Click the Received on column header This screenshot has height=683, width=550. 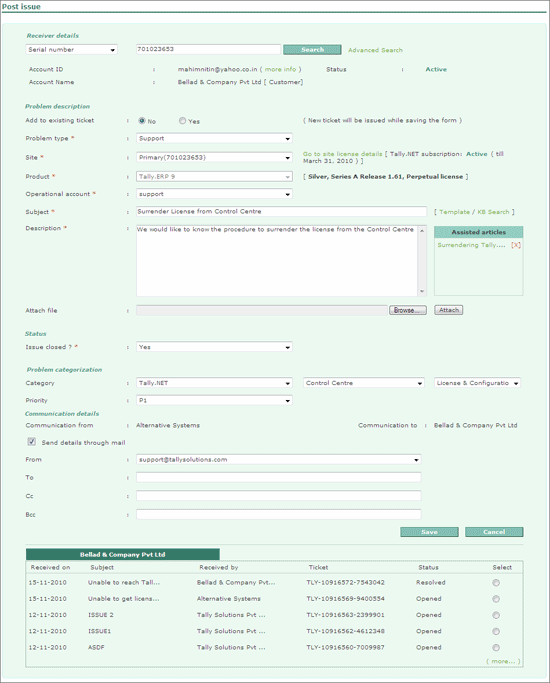(50, 568)
